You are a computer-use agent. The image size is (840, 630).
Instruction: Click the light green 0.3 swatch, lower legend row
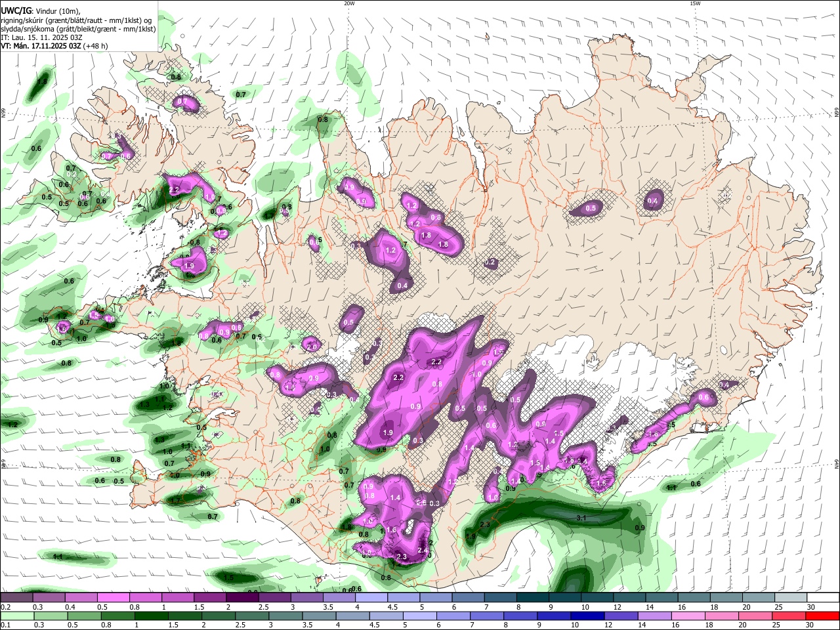click(51, 616)
